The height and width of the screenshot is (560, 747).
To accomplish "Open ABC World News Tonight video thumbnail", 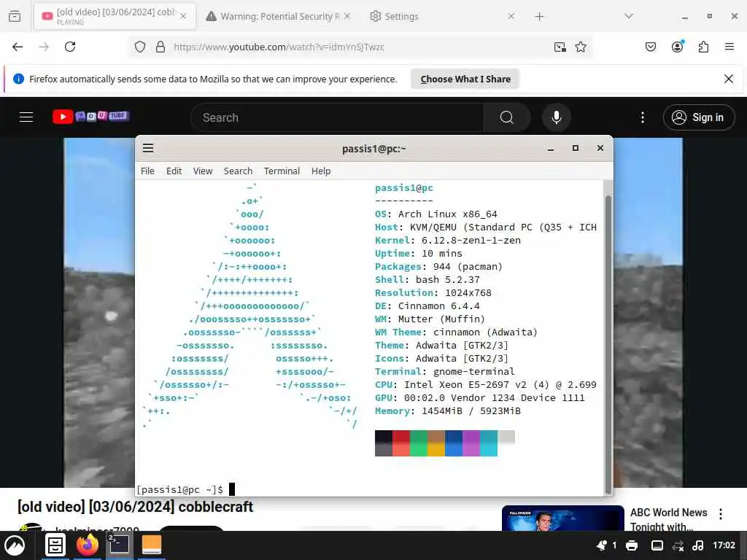I will tap(562, 518).
